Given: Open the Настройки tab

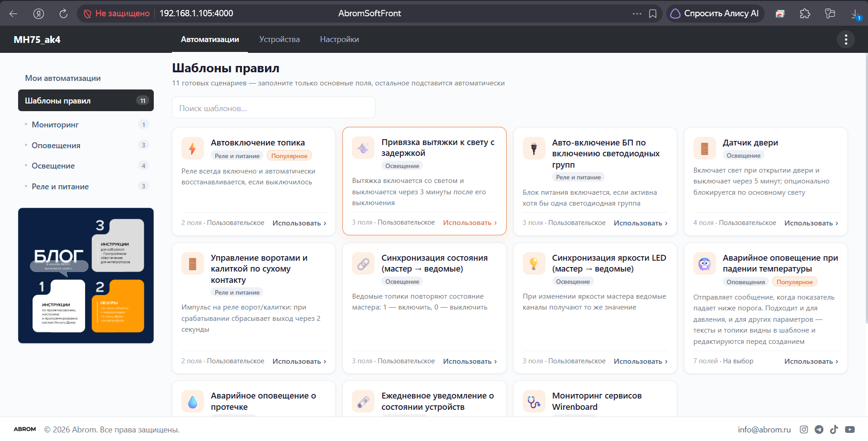Looking at the screenshot, I should pyautogui.click(x=340, y=39).
